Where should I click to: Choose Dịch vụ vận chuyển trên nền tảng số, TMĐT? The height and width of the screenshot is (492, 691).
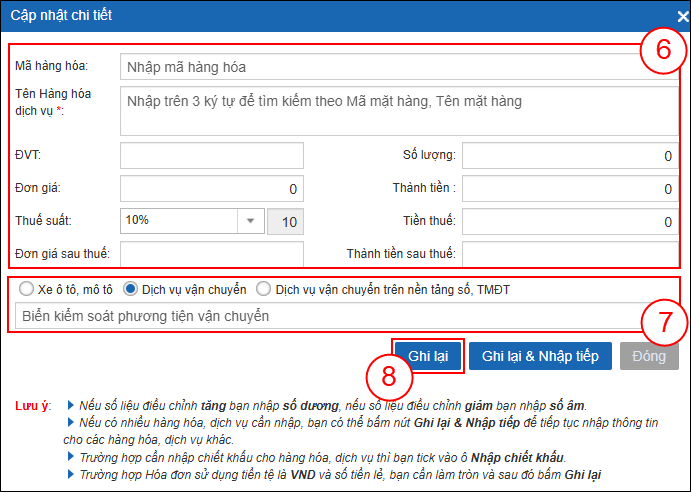(263, 289)
